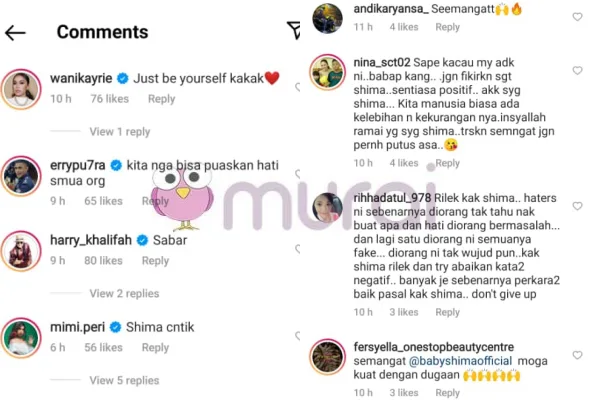Reply to wanikayrie's comment
The width and height of the screenshot is (600, 400).
161,99
